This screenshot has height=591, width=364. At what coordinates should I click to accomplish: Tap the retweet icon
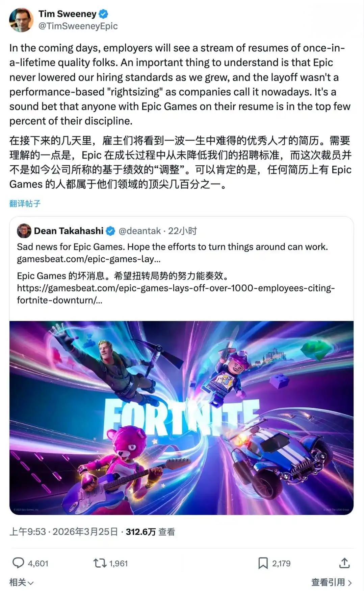[100, 563]
